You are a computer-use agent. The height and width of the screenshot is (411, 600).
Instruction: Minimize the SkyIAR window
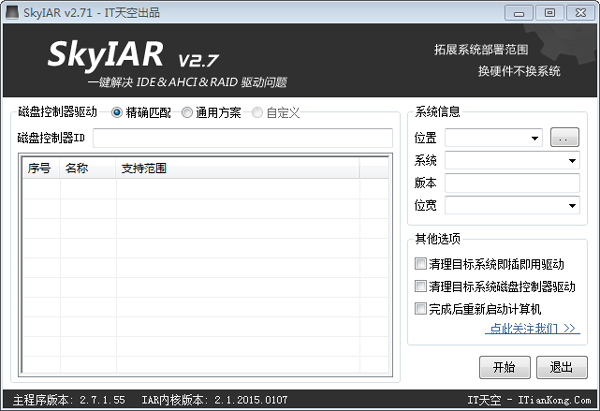click(x=518, y=13)
